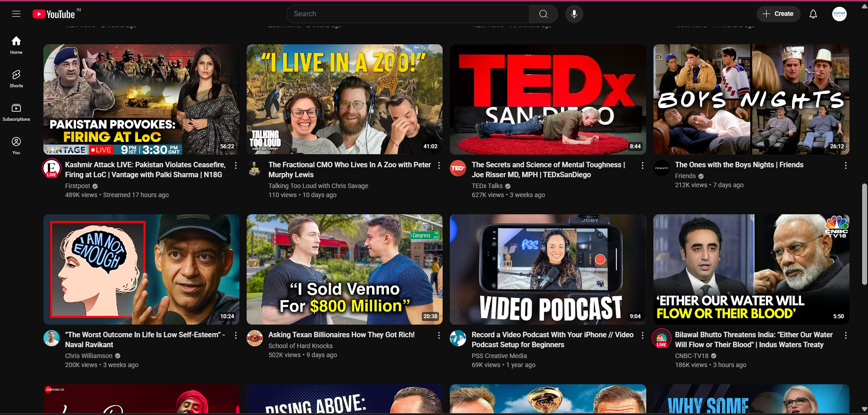This screenshot has height=415, width=868.
Task: Play the "I Am Not Enough" thumbnail
Action: coord(141,269)
